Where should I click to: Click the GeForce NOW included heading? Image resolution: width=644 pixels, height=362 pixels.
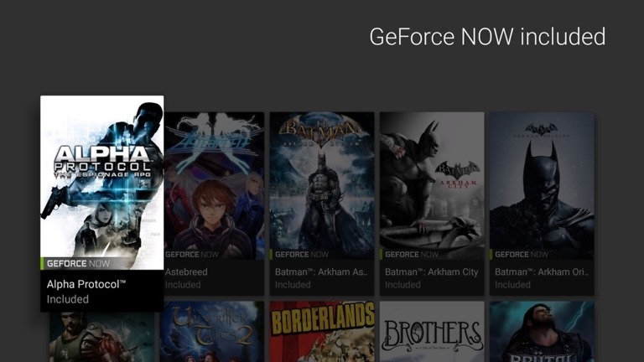[487, 37]
